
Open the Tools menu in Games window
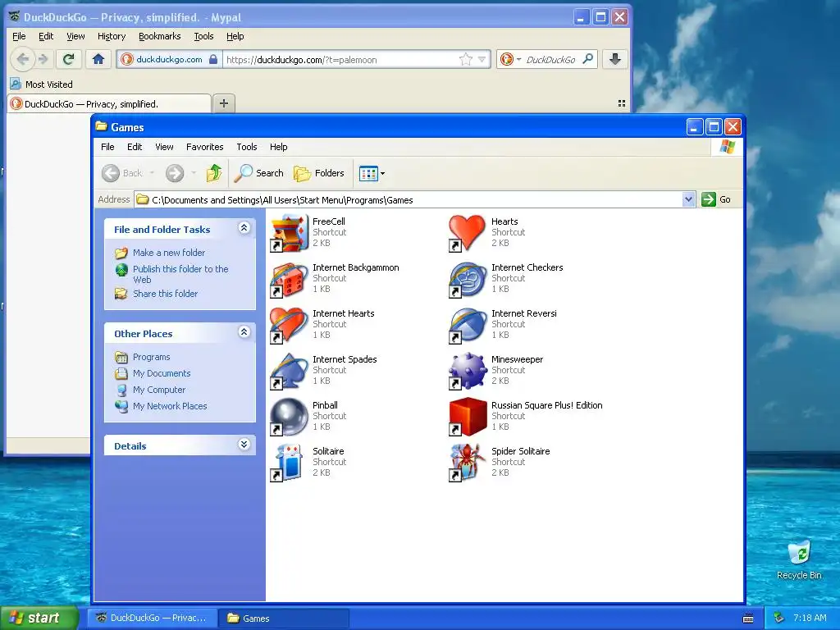pos(246,147)
